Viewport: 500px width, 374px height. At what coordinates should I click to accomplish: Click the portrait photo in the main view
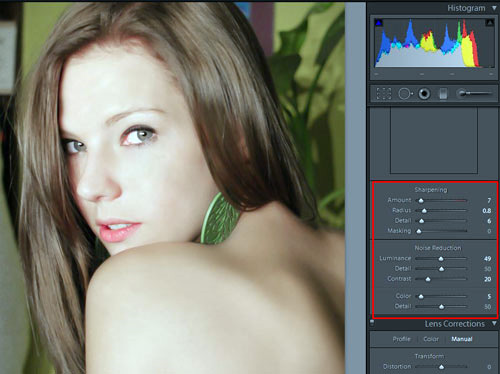click(x=173, y=188)
